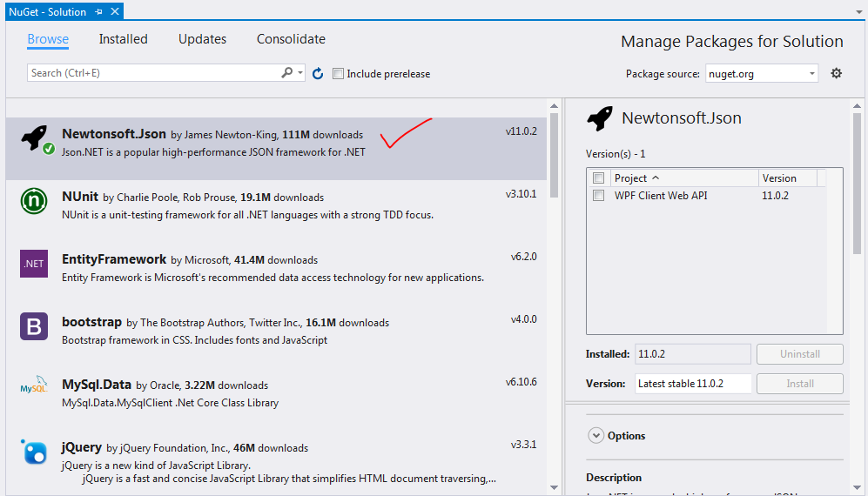This screenshot has width=868, height=496.
Task: Pin the NuGet - Solution tab
Action: coord(98,11)
